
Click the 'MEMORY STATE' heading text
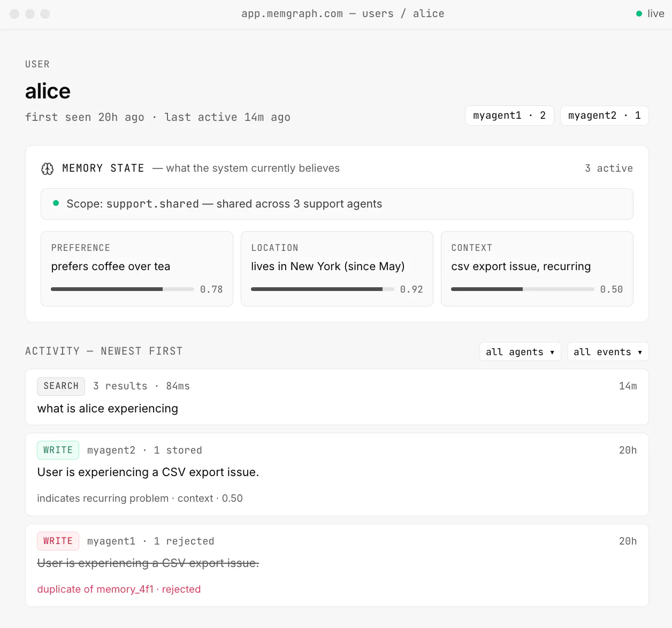103,169
